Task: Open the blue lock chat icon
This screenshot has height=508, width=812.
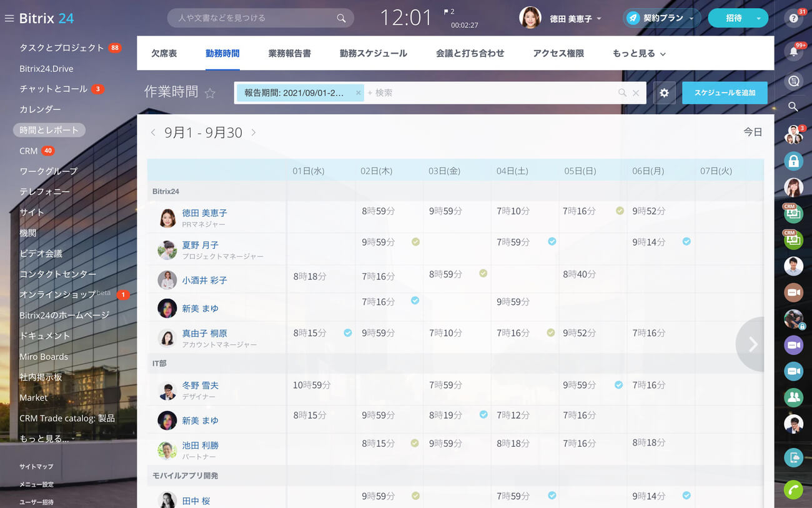Action: click(794, 161)
